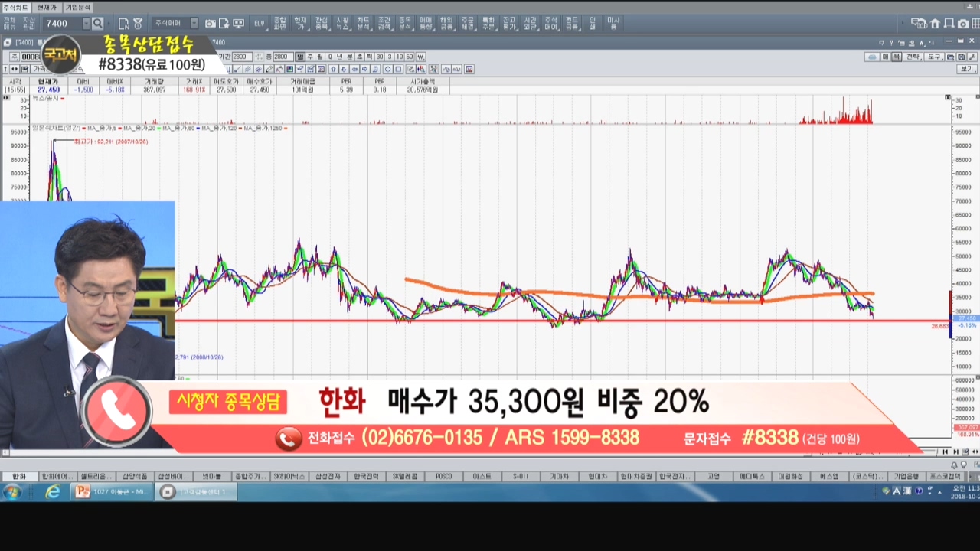This screenshot has height=551, width=980.
Task: Click the grid layout icon at top right
Action: (975, 24)
